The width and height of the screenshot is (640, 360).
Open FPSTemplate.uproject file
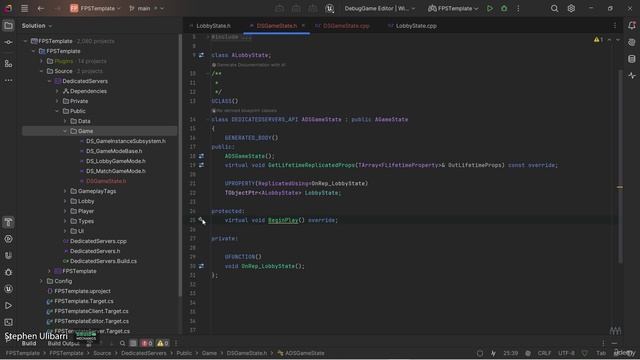point(82,291)
